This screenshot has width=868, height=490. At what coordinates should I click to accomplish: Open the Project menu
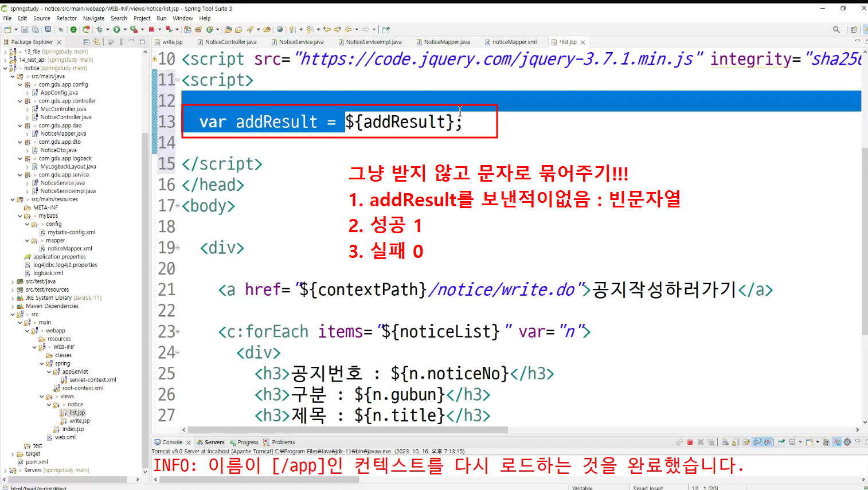[142, 18]
